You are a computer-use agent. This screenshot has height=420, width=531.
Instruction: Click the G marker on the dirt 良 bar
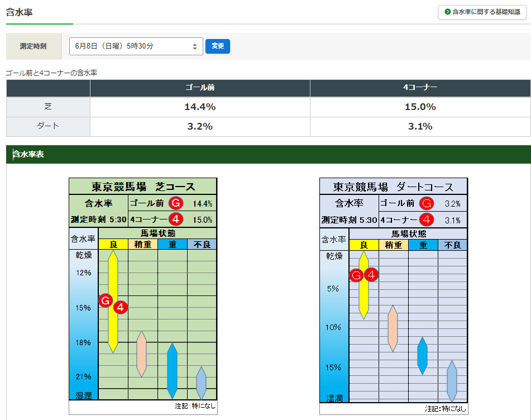356,275
